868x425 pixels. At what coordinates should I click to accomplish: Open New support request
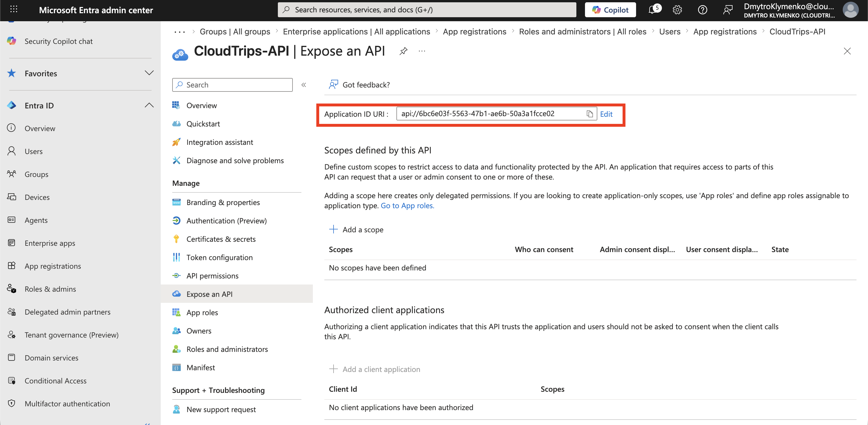(x=221, y=409)
